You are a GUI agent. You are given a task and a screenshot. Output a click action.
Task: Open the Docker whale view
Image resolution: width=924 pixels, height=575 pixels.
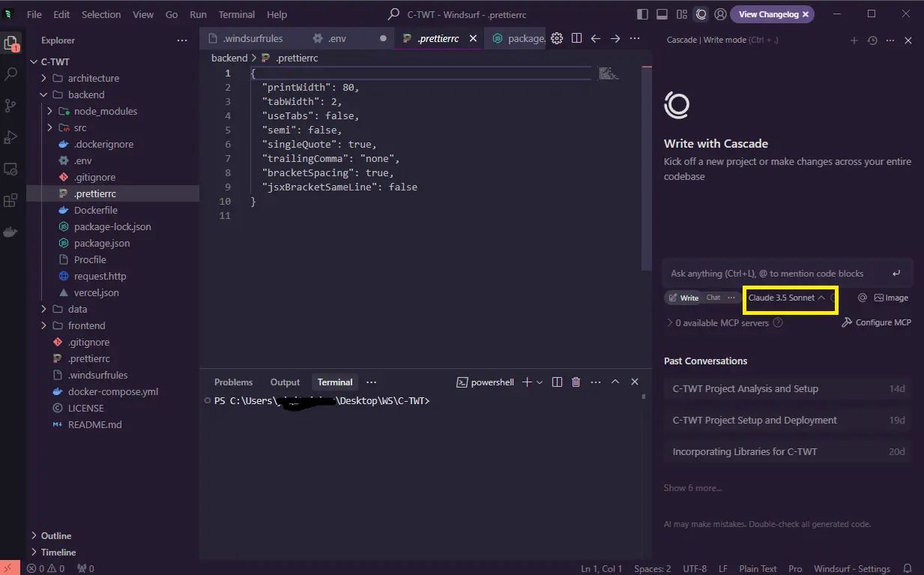11,232
